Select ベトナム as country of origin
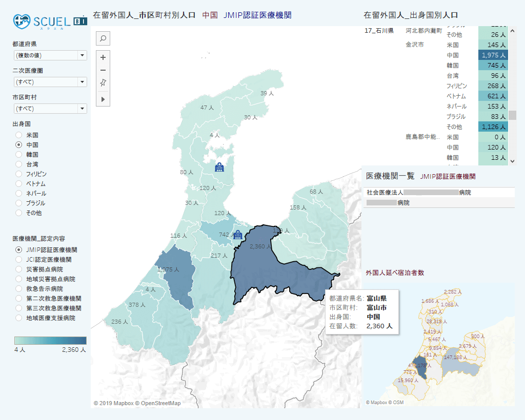Screen dimensions: 525x420 (x=19, y=183)
